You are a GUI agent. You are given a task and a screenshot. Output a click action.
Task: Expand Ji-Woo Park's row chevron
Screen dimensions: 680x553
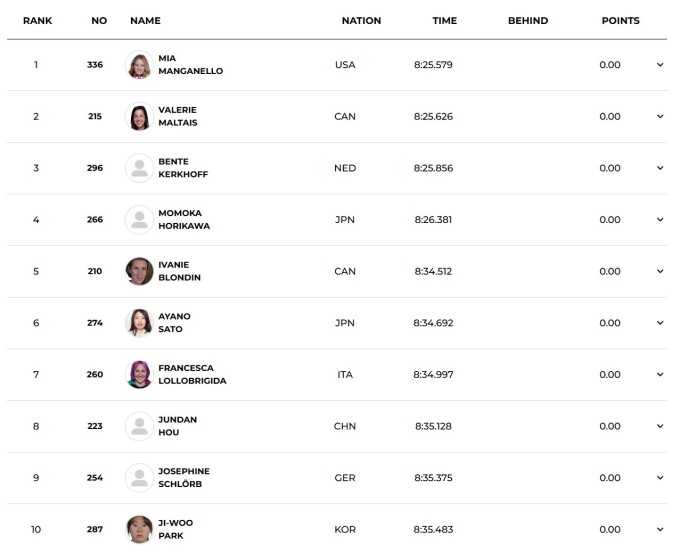[x=660, y=529]
